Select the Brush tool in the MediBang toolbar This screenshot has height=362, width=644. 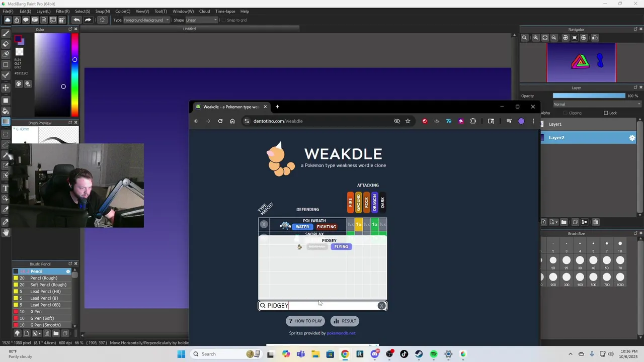coord(6,34)
